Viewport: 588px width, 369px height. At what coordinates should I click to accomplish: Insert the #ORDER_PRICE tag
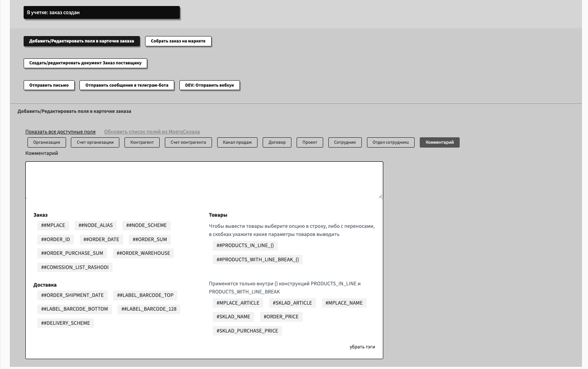click(281, 317)
